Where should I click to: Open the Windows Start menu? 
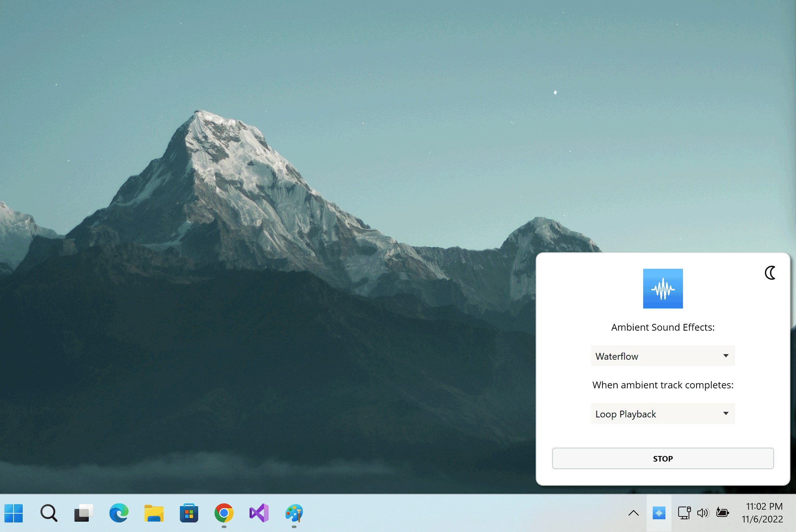[14, 513]
